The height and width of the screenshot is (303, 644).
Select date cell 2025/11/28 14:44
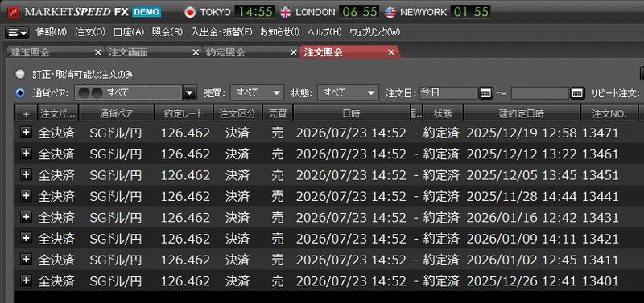click(522, 196)
